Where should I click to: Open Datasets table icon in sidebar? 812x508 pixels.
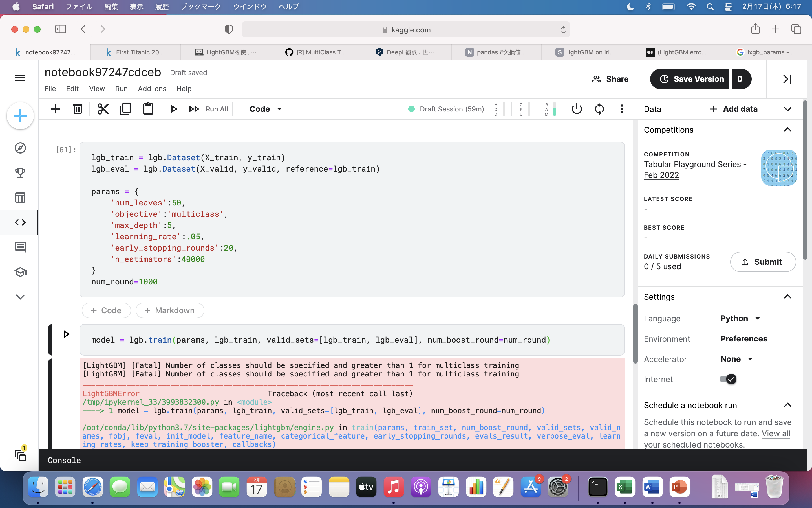[20, 198]
